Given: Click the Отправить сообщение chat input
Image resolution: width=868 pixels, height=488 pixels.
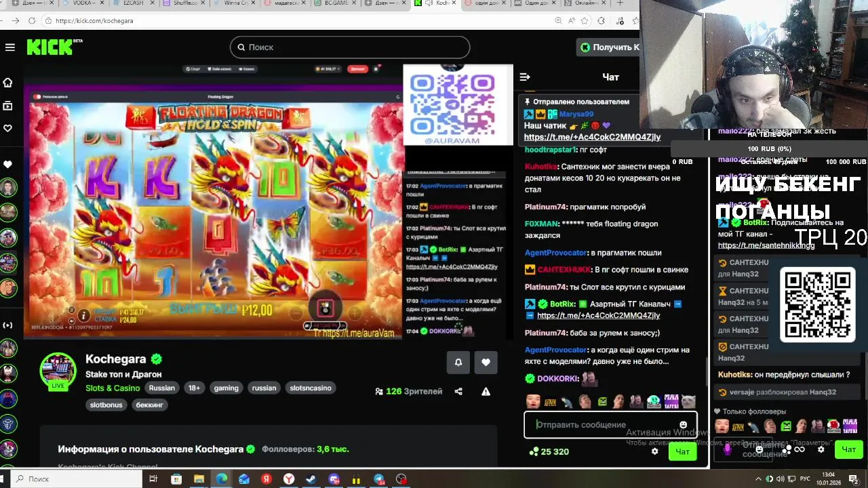Looking at the screenshot, I should point(610,425).
